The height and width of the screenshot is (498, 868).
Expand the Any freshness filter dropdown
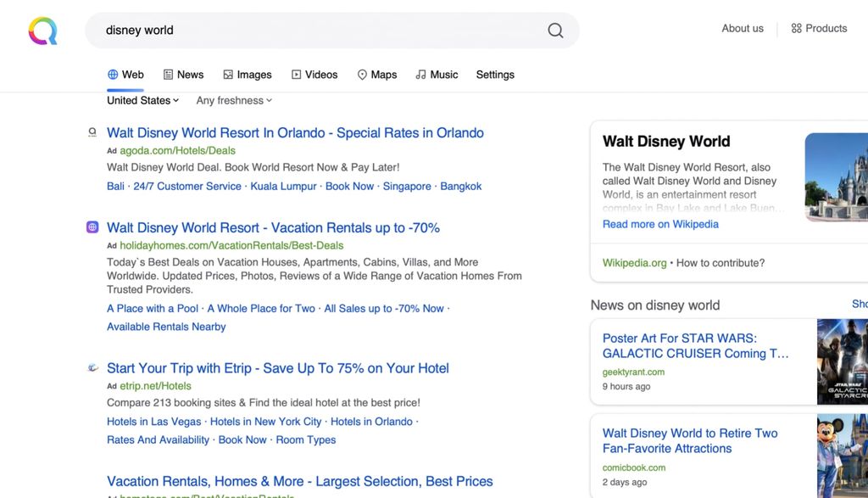(234, 100)
